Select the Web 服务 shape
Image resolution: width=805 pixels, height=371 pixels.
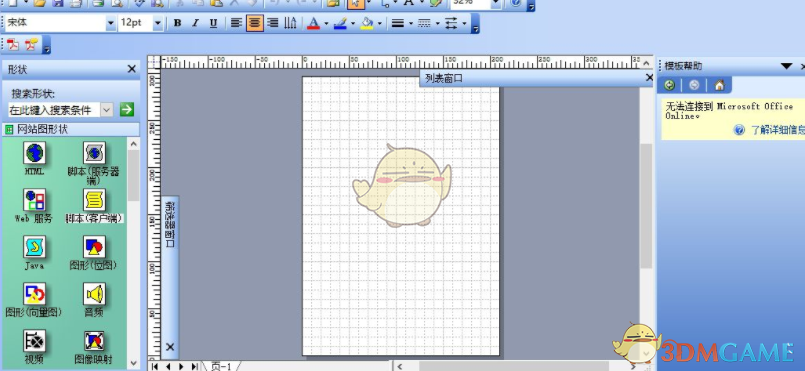(x=34, y=206)
